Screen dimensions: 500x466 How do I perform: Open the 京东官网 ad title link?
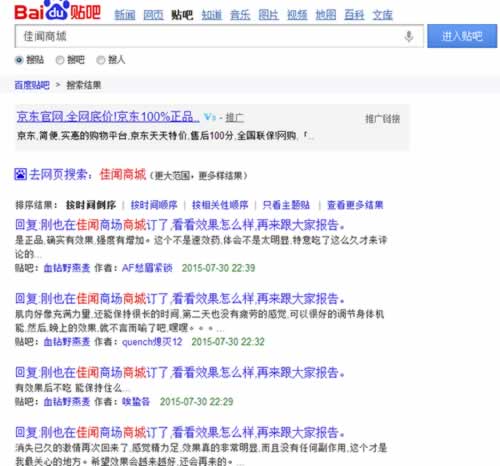(108, 117)
